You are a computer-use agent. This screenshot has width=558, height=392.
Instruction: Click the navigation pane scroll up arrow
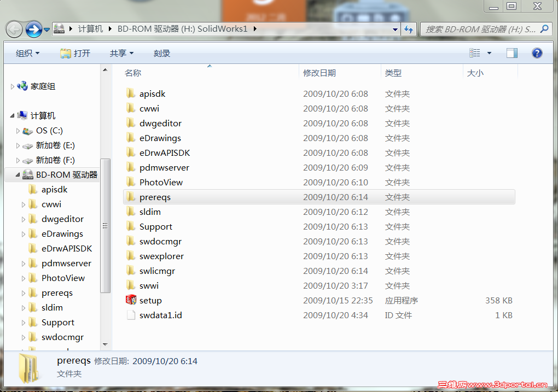[105, 70]
